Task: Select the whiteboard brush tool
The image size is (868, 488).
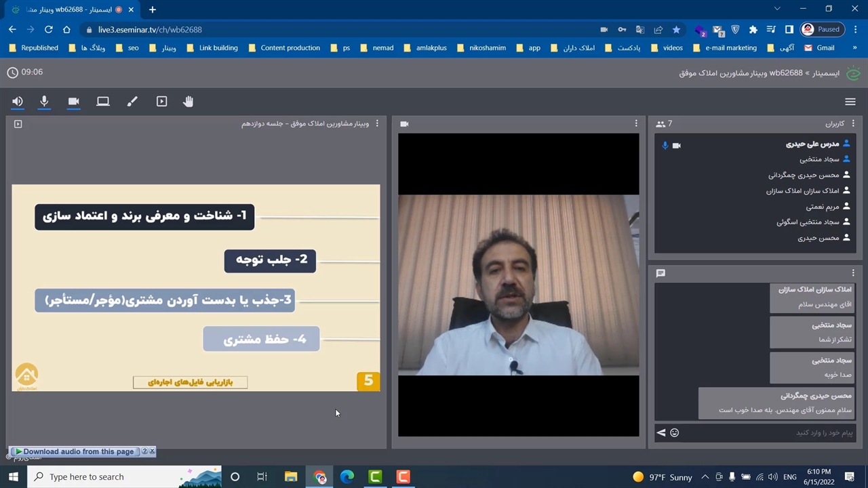Action: 132,102
